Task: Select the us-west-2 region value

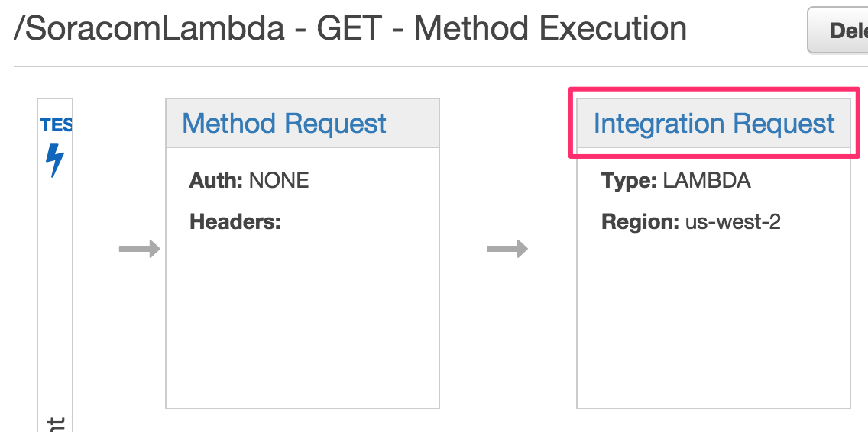Action: coord(732,222)
